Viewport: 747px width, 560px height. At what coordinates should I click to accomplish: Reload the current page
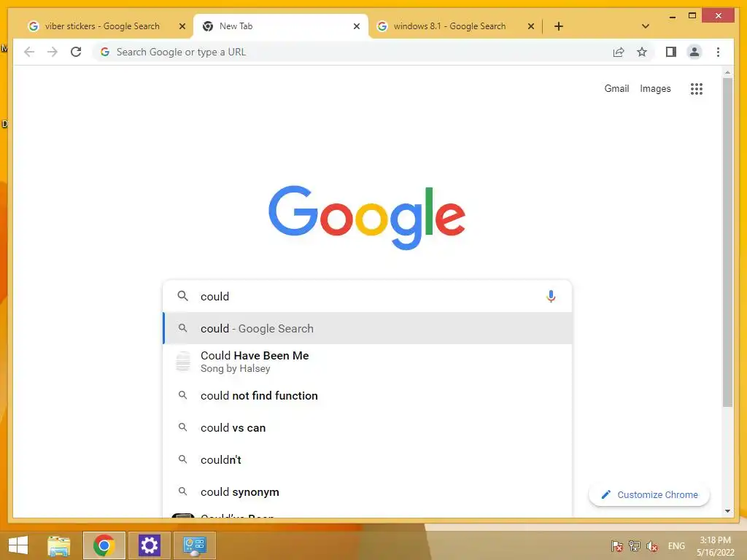[x=76, y=52]
